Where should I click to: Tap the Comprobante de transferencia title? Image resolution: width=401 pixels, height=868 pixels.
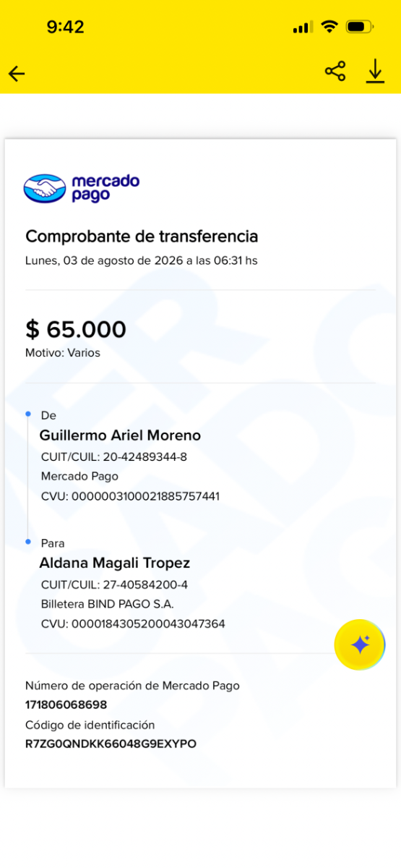142,237
